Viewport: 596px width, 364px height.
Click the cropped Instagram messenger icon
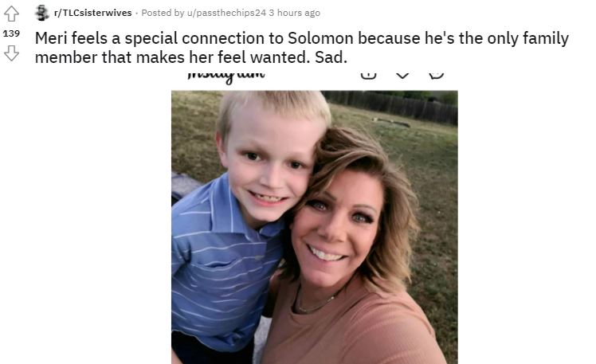click(436, 75)
